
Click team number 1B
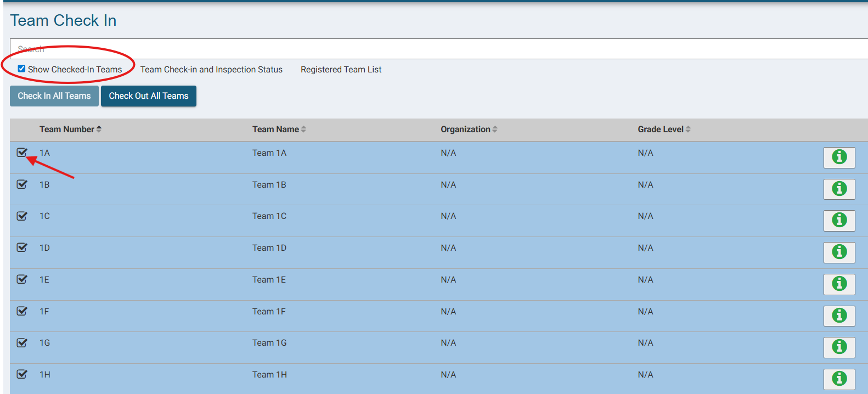click(x=44, y=185)
